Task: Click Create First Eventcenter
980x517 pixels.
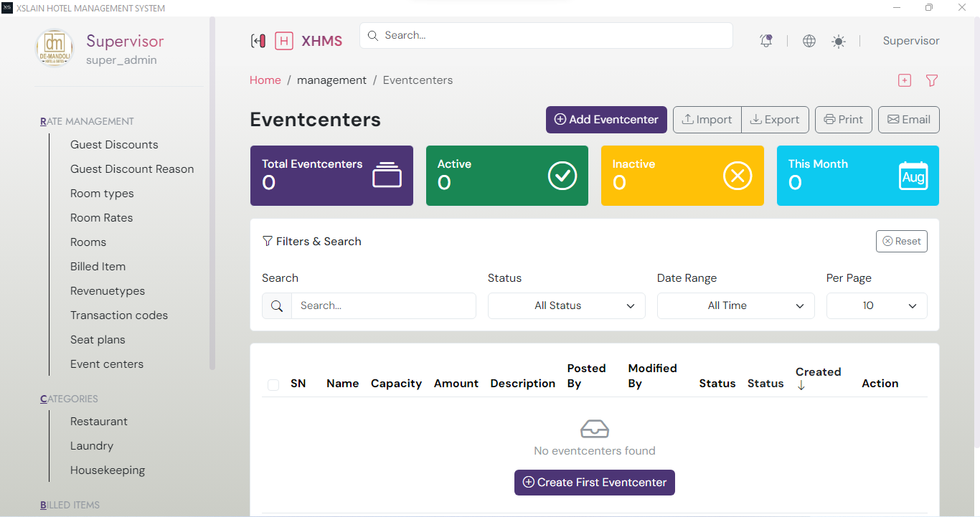Action: 594,483
